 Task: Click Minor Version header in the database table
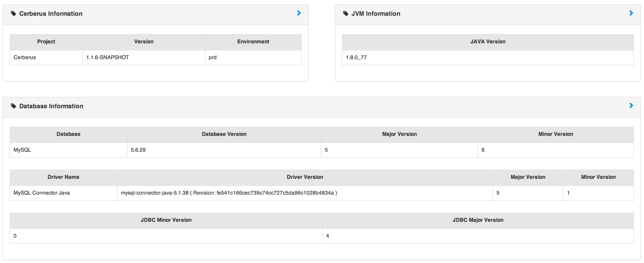[556, 134]
